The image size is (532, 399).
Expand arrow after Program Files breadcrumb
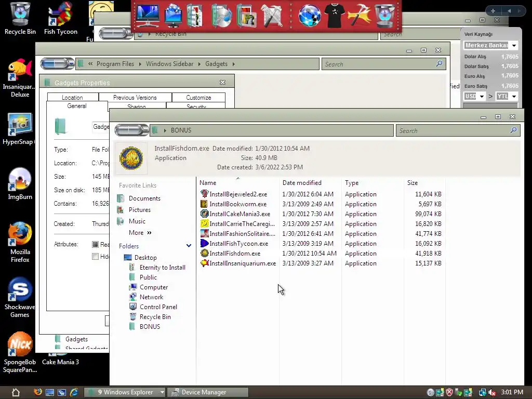click(140, 64)
